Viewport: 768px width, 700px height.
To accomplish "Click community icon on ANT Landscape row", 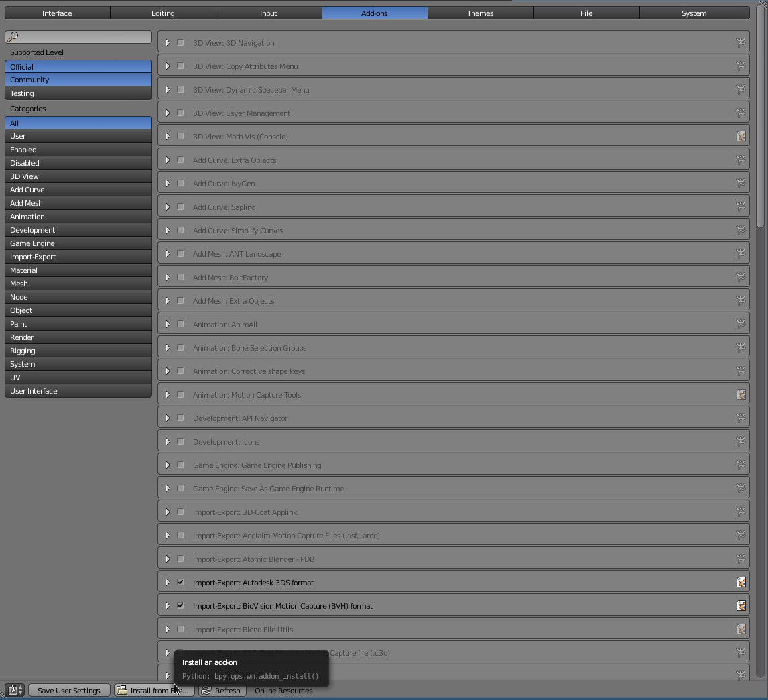I will 741,254.
